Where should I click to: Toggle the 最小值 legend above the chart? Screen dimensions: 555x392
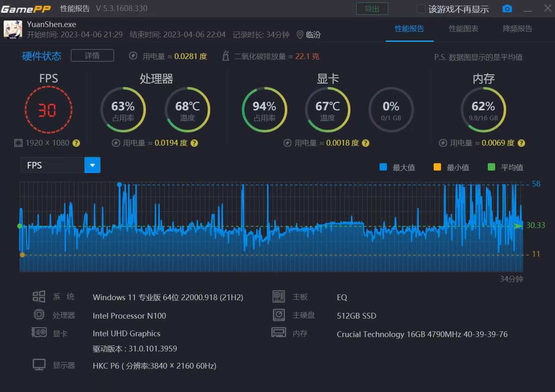[x=450, y=167]
